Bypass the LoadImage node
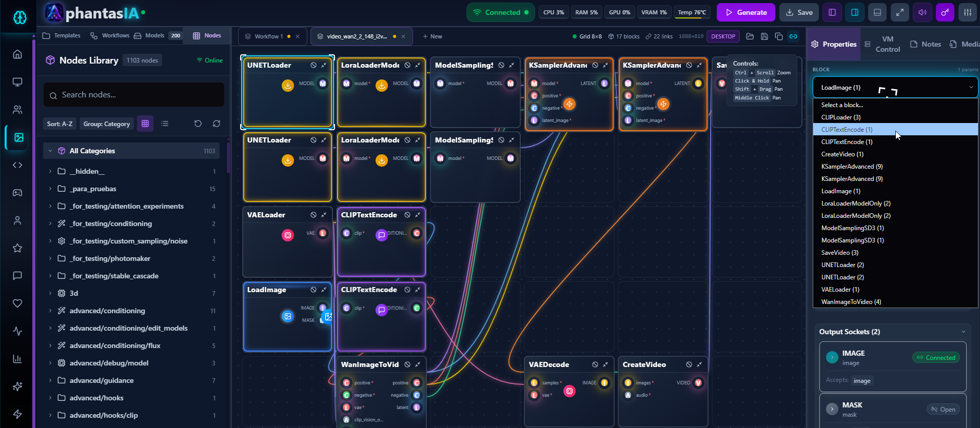 (313, 290)
